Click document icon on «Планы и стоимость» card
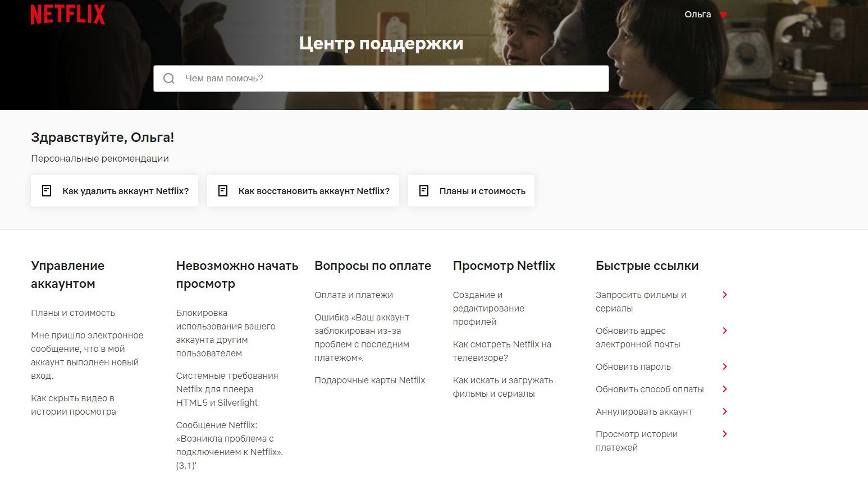 [x=424, y=191]
